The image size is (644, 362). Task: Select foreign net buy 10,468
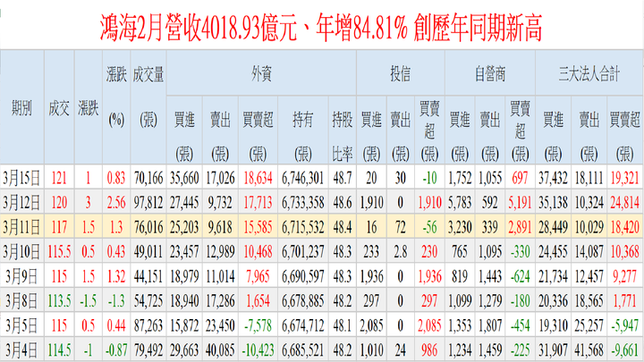pyautogui.click(x=258, y=251)
